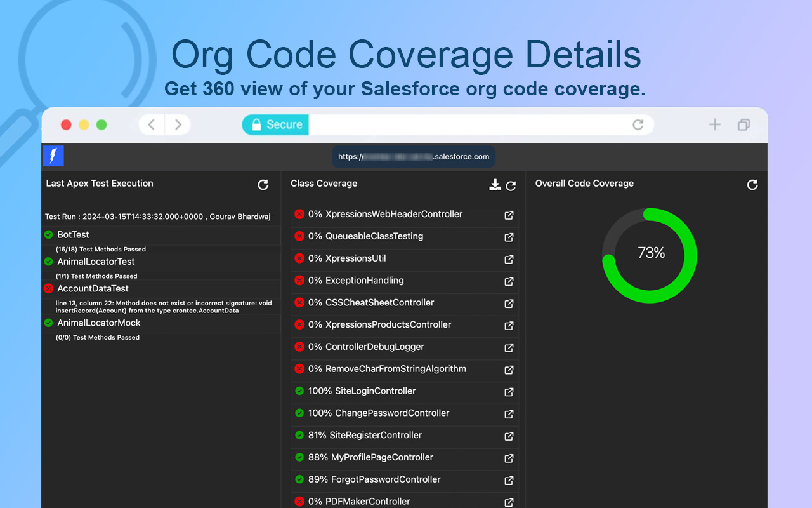Click the AccountDataTest error message text
This screenshot has width=812, height=508.
[164, 307]
